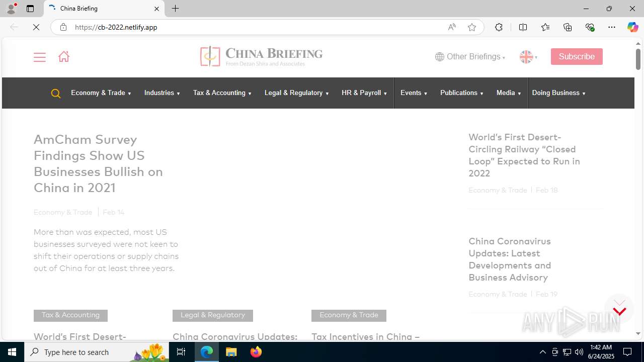644x362 pixels.
Task: Open the Copilot icon
Action: click(x=632, y=27)
